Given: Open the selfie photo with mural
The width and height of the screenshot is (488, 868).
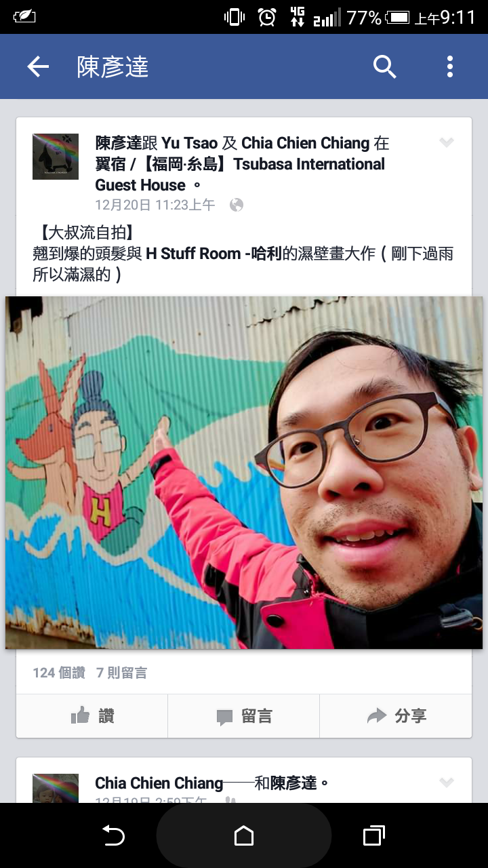Looking at the screenshot, I should (244, 473).
